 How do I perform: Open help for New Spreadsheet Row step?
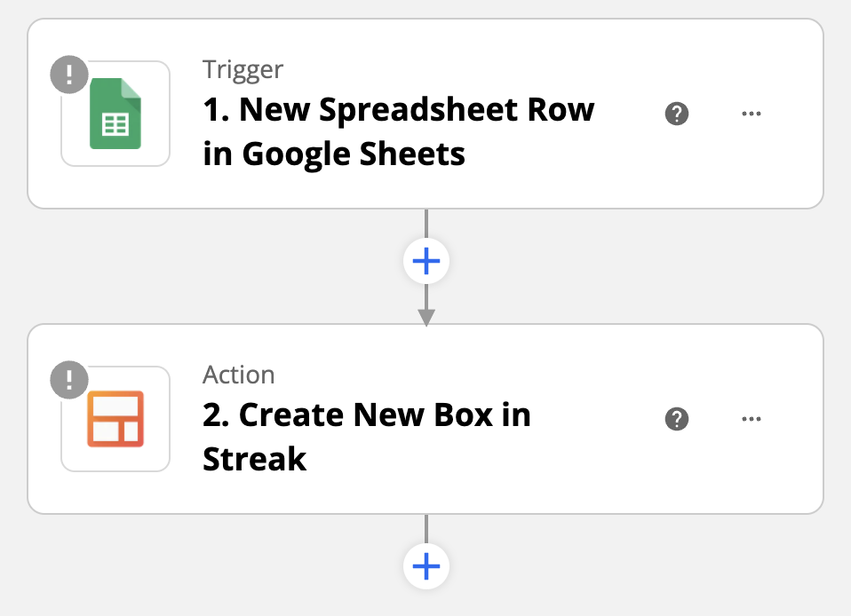[x=677, y=114]
